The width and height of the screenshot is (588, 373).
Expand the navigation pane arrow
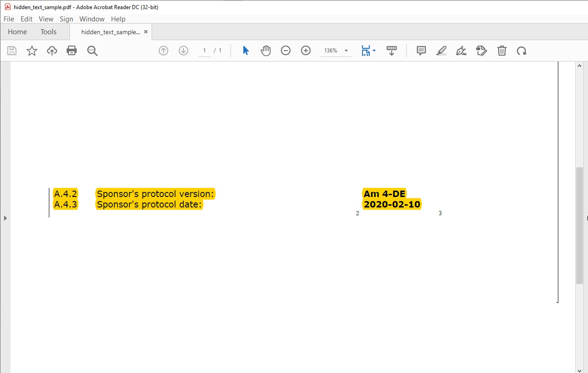coord(5,218)
